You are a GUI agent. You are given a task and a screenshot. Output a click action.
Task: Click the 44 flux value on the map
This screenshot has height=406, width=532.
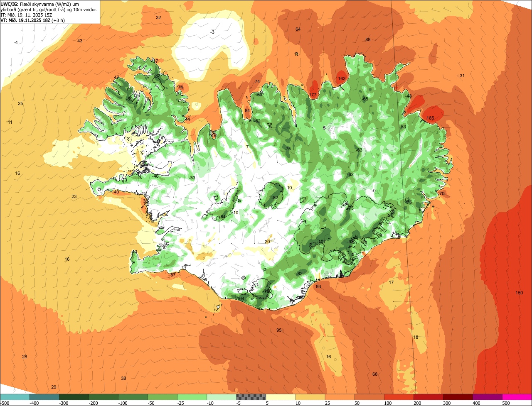(187, 120)
